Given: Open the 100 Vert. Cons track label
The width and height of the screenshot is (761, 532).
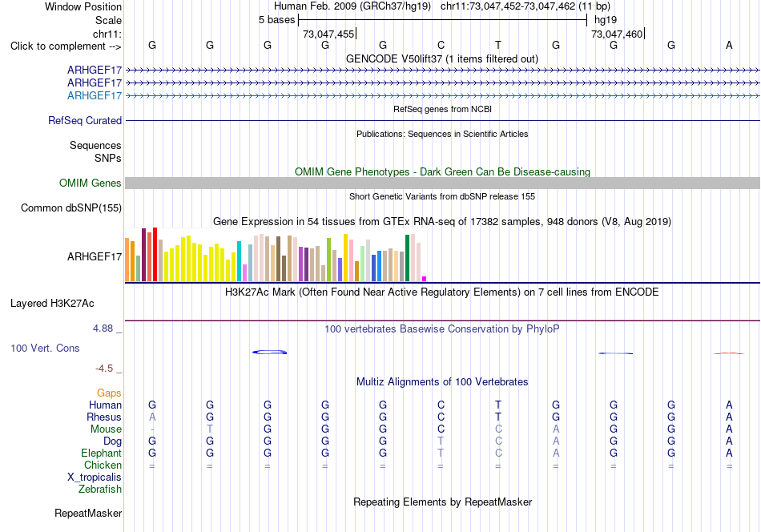Looking at the screenshot, I should (45, 348).
